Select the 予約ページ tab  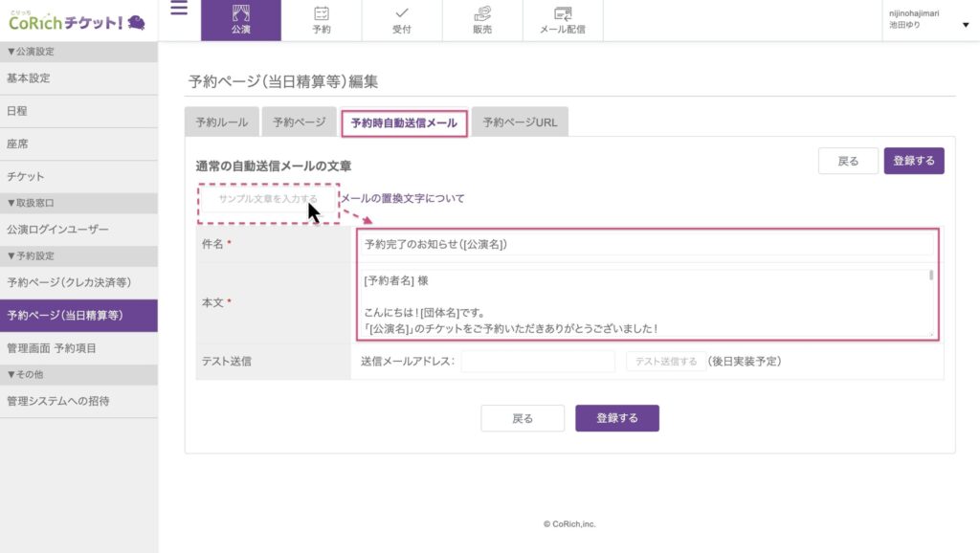click(299, 122)
